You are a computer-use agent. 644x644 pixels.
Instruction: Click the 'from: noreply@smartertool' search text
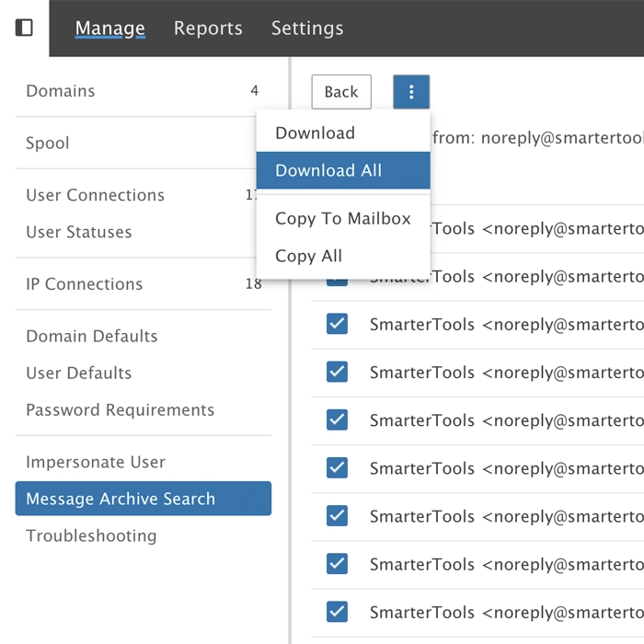538,138
